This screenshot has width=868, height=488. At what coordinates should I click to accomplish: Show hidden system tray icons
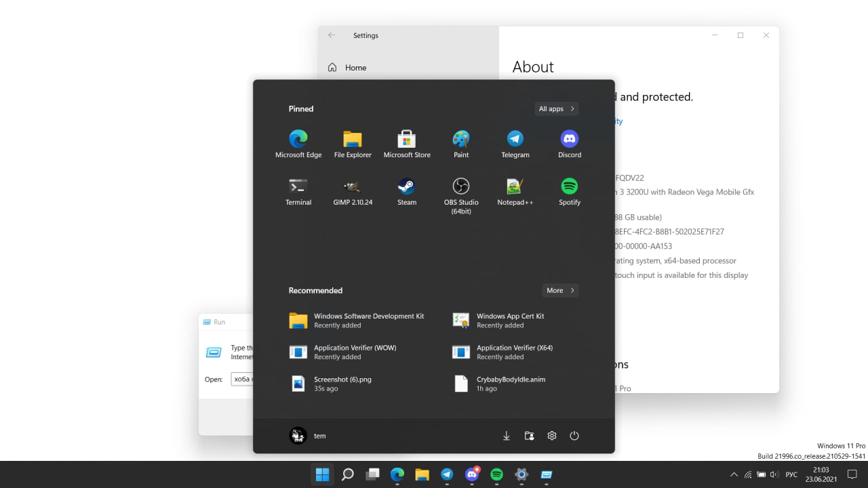click(734, 475)
